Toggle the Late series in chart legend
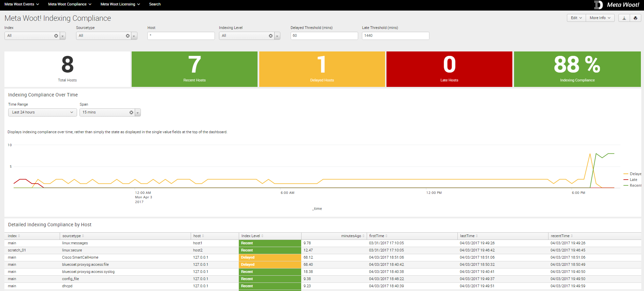This screenshot has height=291, width=644. 633,180
